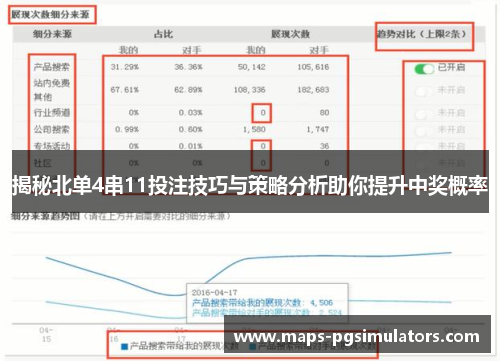The height and width of the screenshot is (362, 500).
Task: Click the 182,683 competitor impressions cell
Action: pos(313,90)
